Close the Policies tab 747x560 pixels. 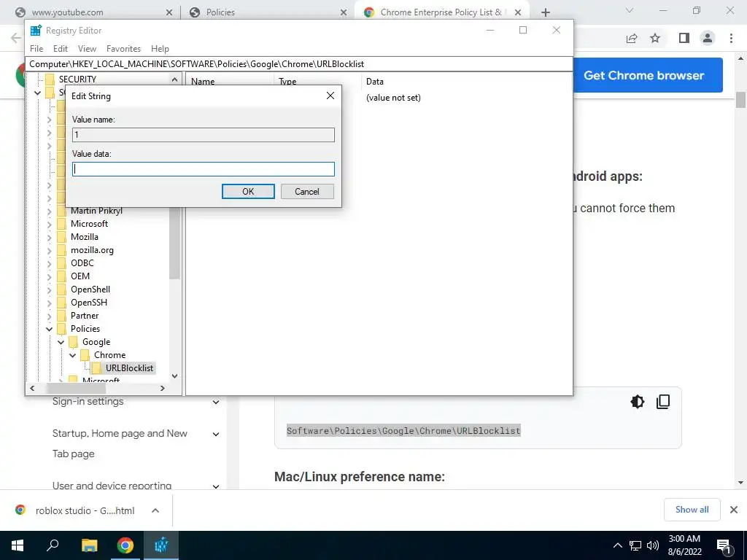click(x=344, y=12)
